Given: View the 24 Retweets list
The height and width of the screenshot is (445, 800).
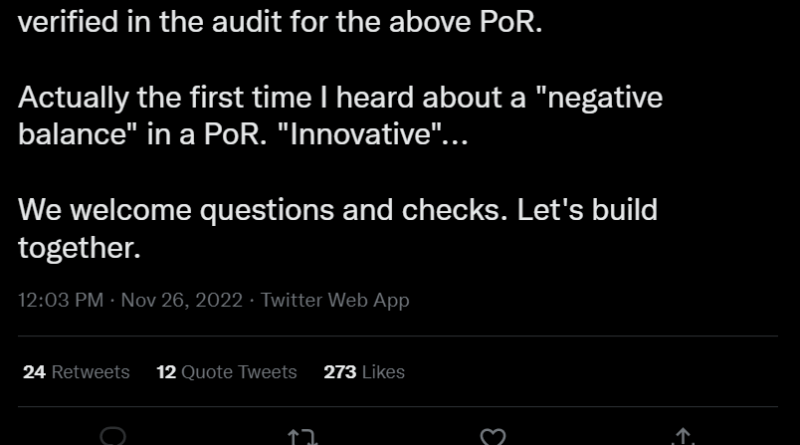Looking at the screenshot, I should point(76,372).
